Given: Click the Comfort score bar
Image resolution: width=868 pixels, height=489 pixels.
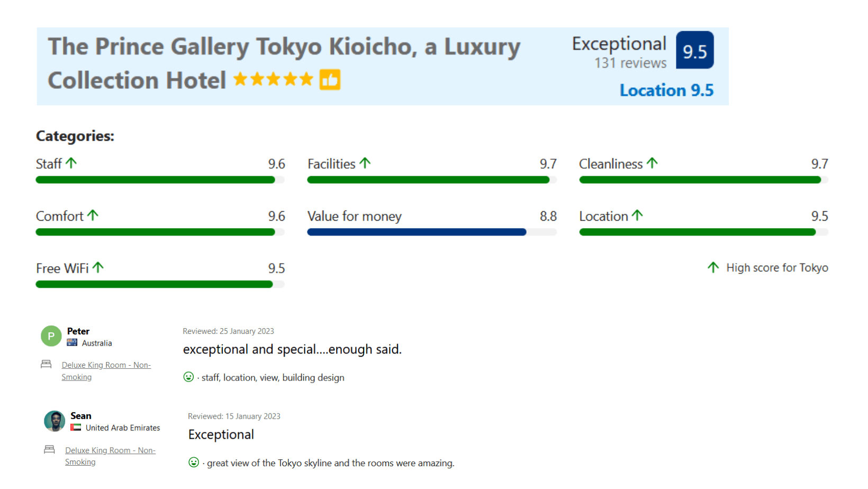Looking at the screenshot, I should [160, 232].
